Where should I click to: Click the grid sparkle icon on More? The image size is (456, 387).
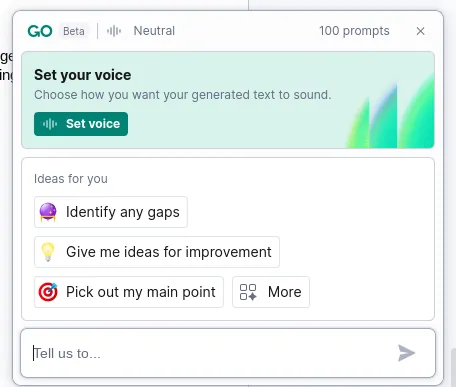(248, 292)
